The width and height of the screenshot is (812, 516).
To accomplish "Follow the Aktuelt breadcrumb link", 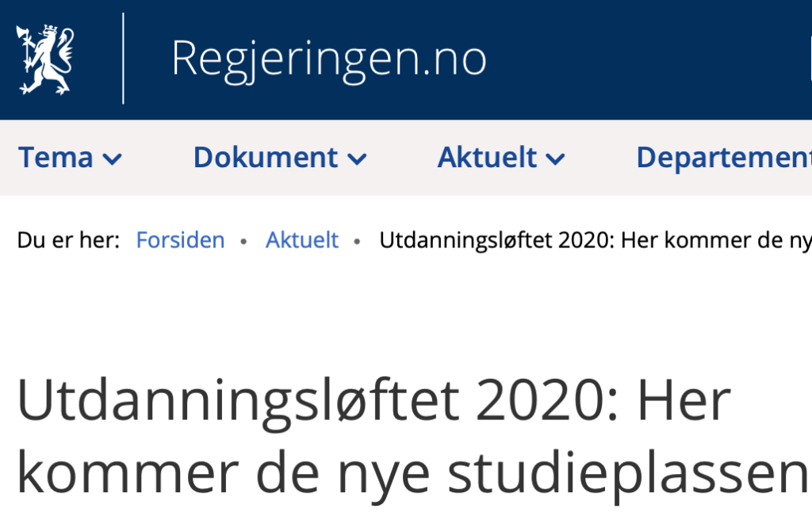I will click(302, 240).
